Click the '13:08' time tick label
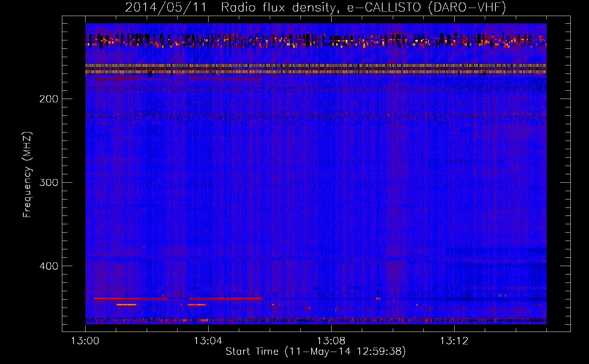589x364 pixels. pos(331,341)
